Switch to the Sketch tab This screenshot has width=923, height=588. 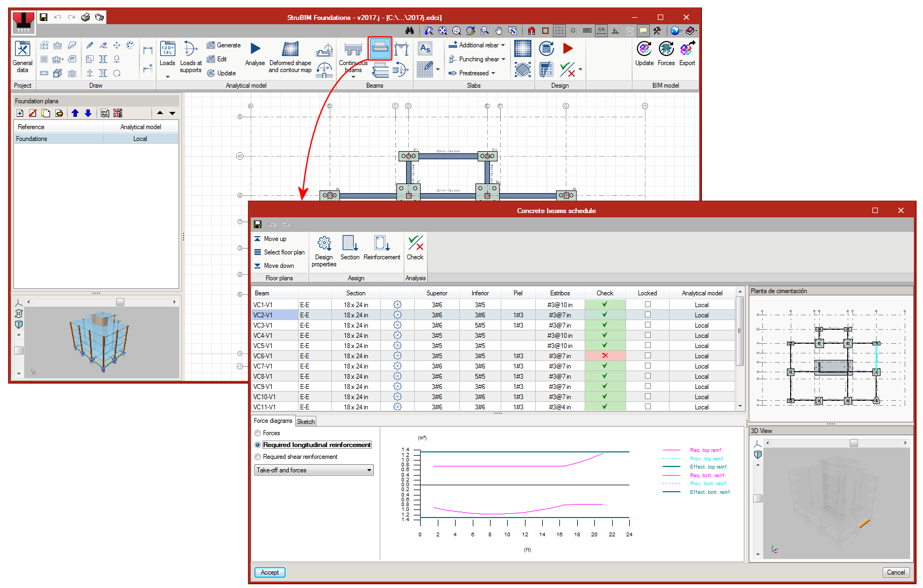click(x=306, y=422)
